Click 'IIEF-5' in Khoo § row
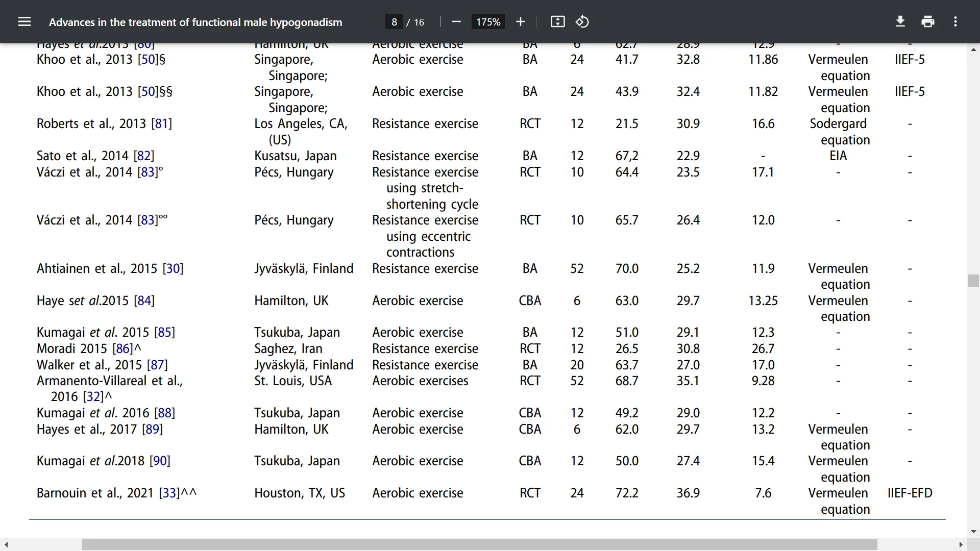 910,60
